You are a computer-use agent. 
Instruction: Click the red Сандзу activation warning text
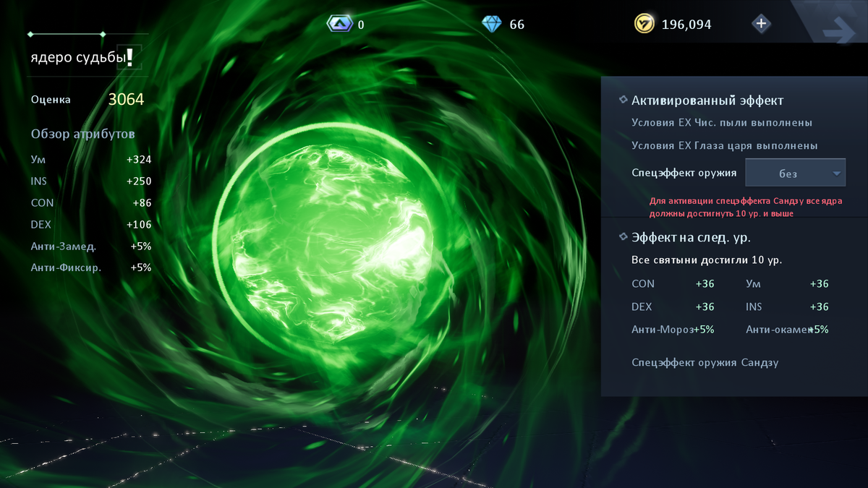coord(747,208)
